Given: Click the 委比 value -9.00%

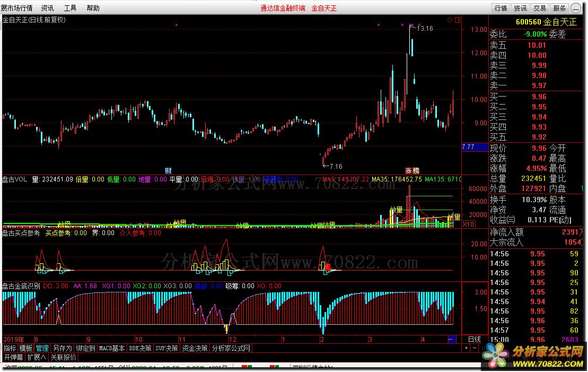Looking at the screenshot, I should point(535,34).
